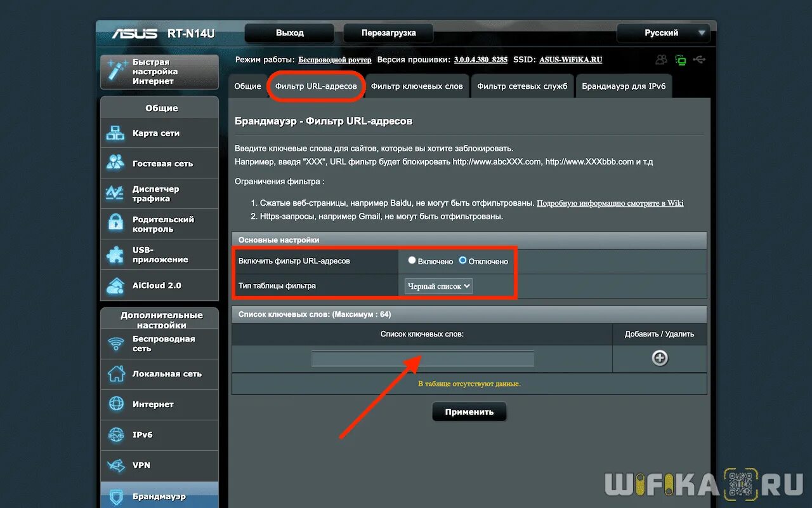Click the network map icon
Screen dimensions: 812x508
pos(115,133)
